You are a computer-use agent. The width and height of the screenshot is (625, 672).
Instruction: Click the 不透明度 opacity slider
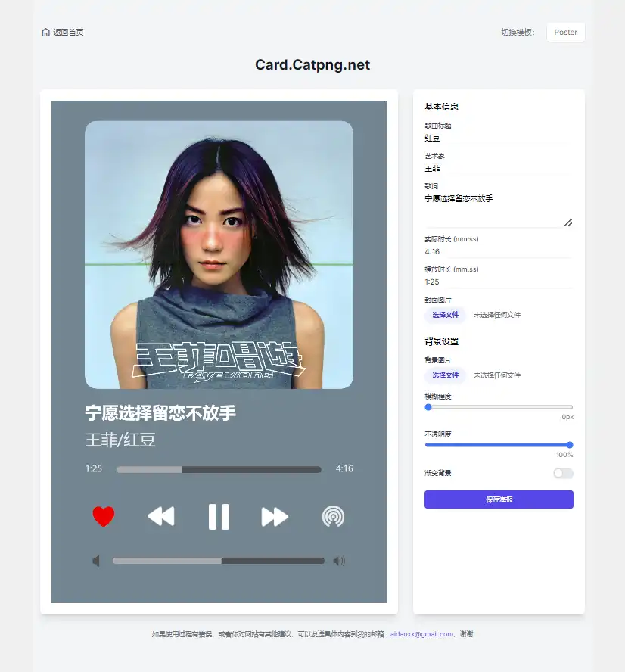(499, 445)
